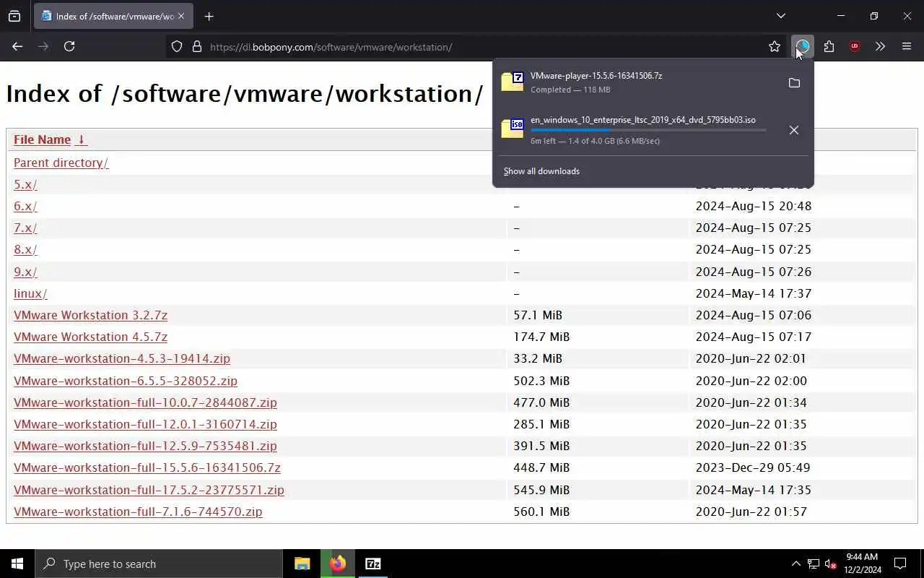Download VMware-workstation-full-15.5.6-16341506.7z
Image resolution: width=924 pixels, height=578 pixels.
point(147,467)
